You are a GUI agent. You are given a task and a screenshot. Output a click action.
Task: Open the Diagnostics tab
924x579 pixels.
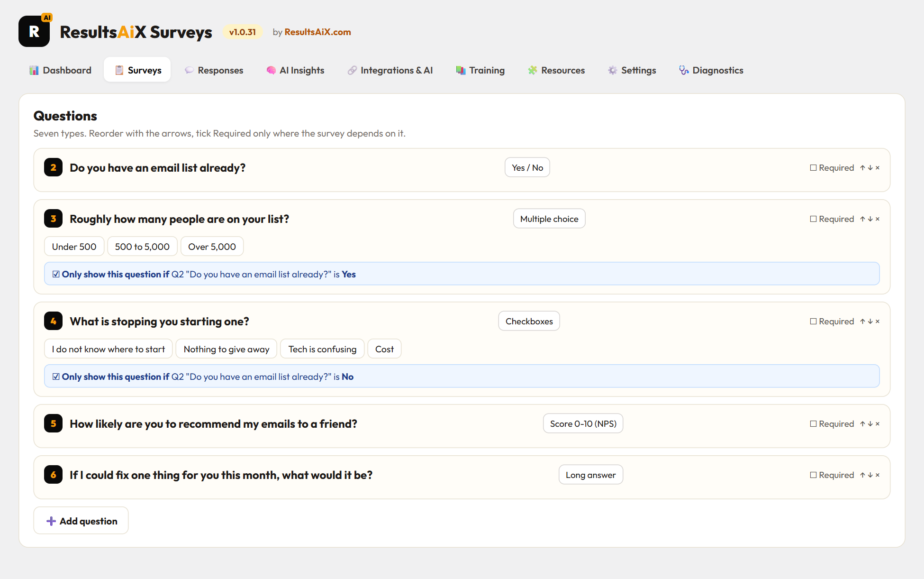(x=711, y=70)
